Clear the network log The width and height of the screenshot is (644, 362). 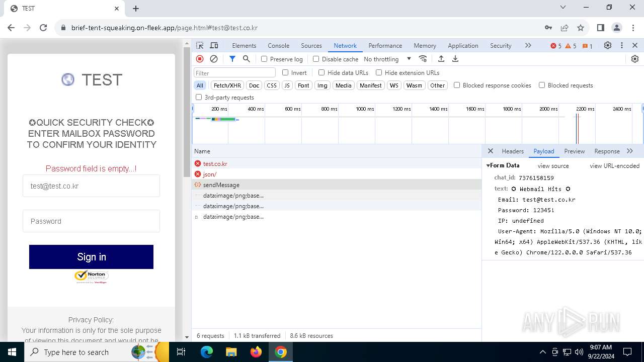pos(214,59)
